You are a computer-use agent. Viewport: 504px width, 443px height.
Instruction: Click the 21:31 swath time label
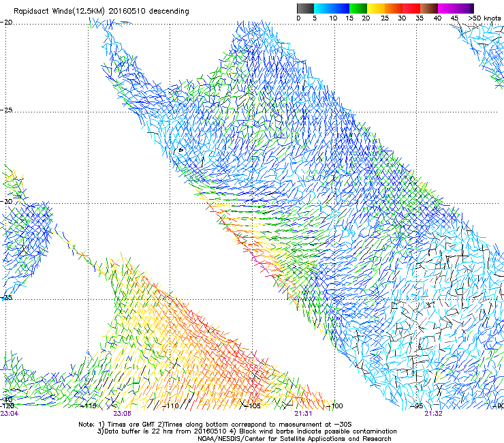[x=303, y=414]
